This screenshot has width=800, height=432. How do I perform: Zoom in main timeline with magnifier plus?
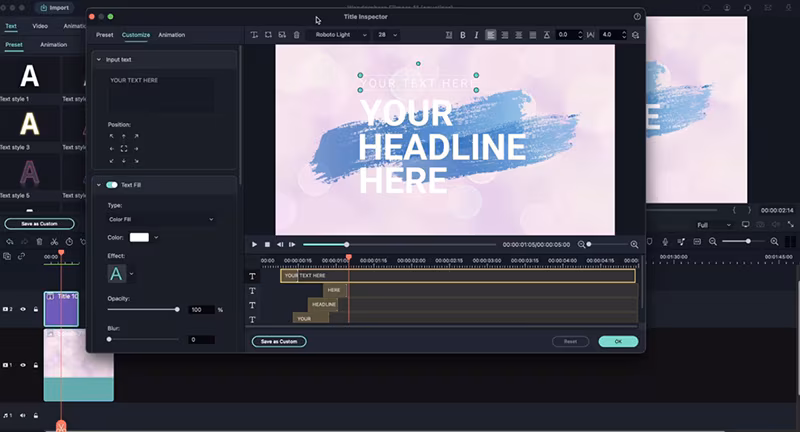774,242
